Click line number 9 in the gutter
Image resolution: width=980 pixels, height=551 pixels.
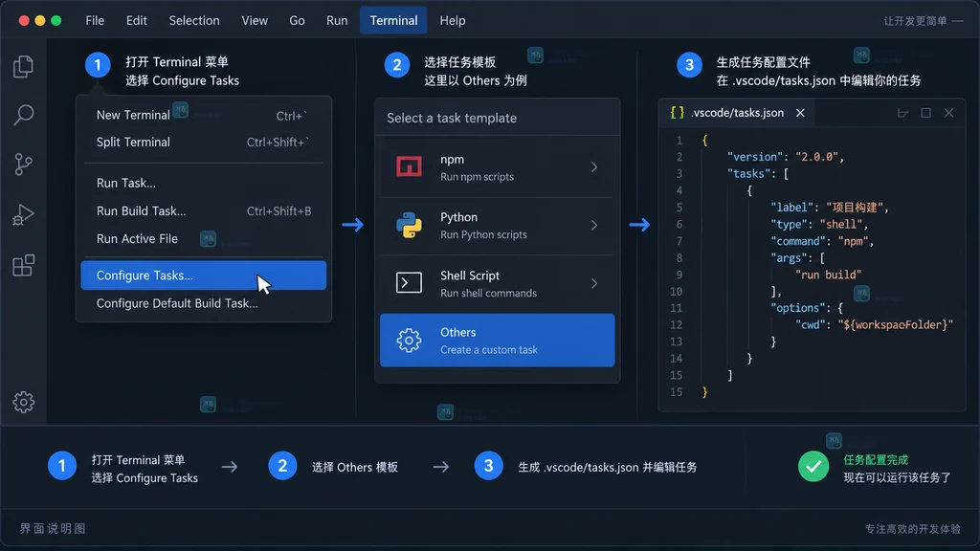click(x=679, y=275)
